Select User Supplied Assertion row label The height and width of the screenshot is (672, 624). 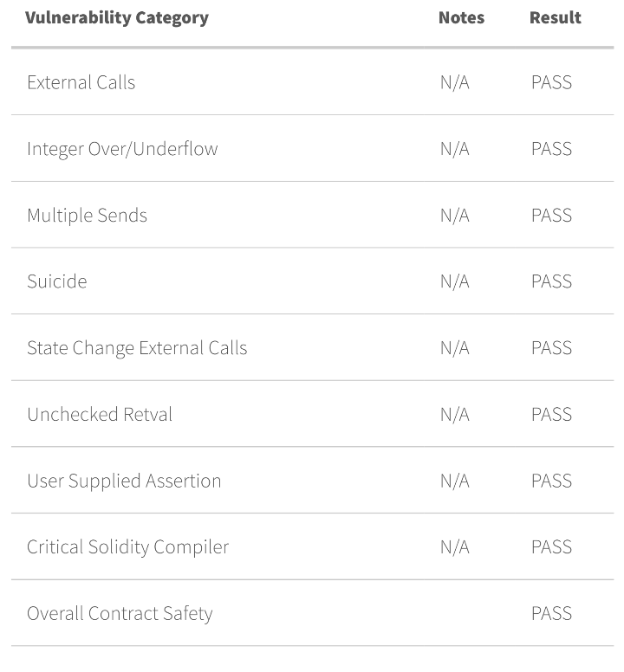pyautogui.click(x=124, y=481)
